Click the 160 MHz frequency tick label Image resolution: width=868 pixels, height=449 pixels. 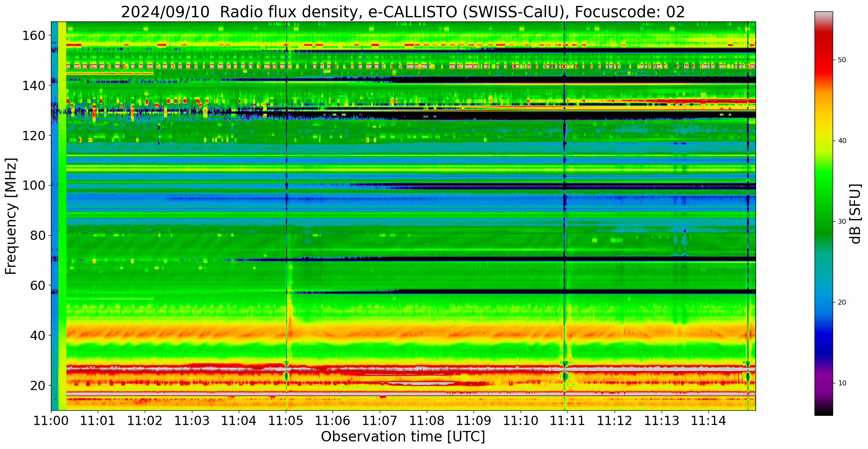(34, 35)
